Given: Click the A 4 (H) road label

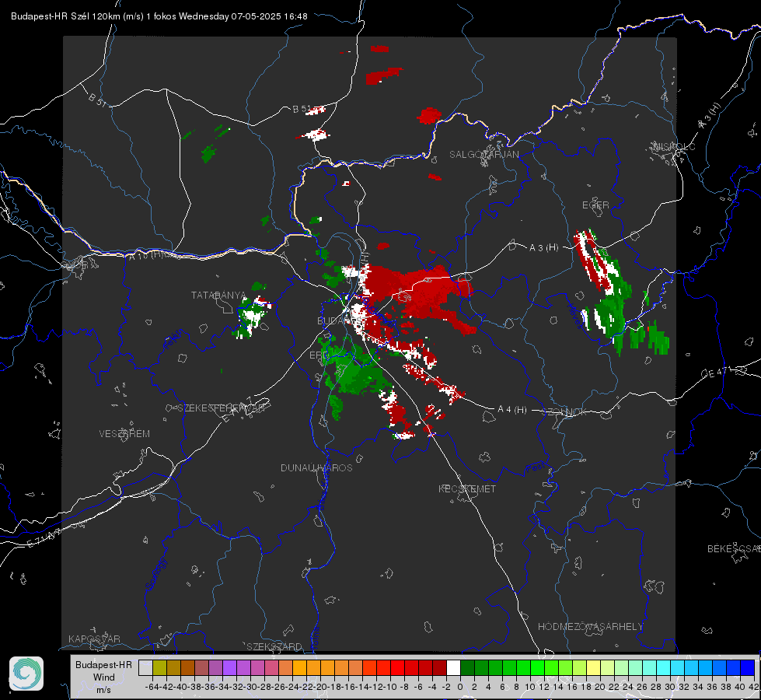Looking at the screenshot, I should click(x=512, y=410).
